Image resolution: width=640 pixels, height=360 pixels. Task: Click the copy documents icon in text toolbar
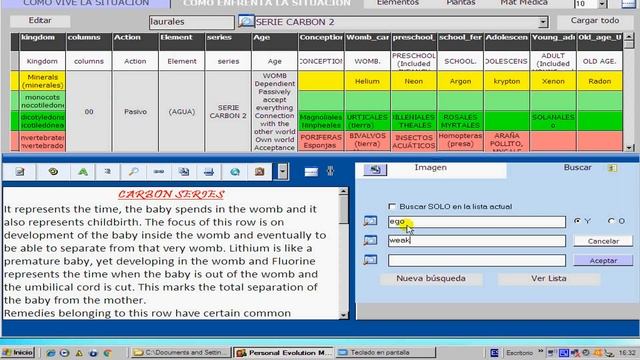pos(184,172)
